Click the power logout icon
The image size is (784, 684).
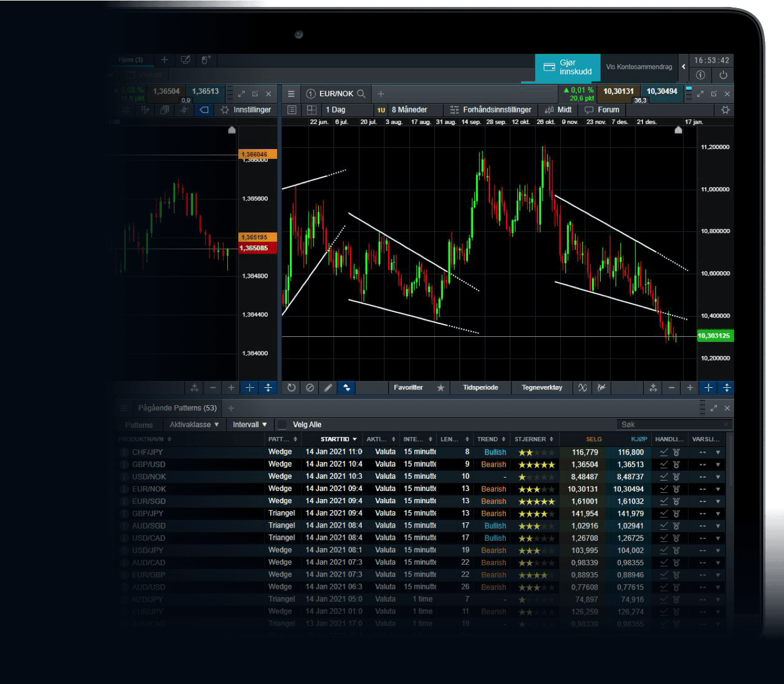point(723,75)
